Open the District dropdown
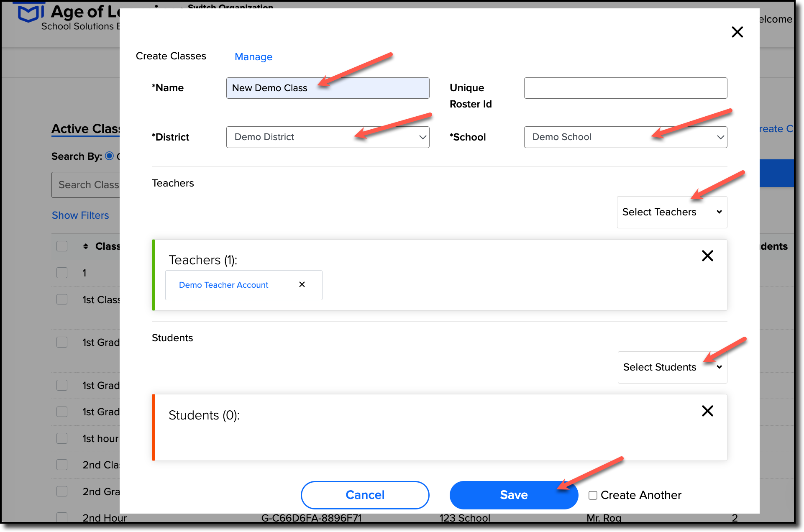 [328, 137]
